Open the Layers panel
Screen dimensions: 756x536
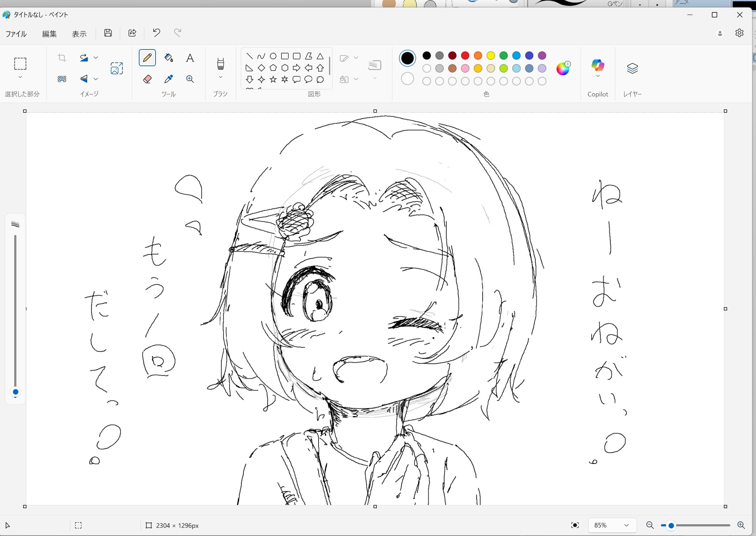(x=632, y=68)
